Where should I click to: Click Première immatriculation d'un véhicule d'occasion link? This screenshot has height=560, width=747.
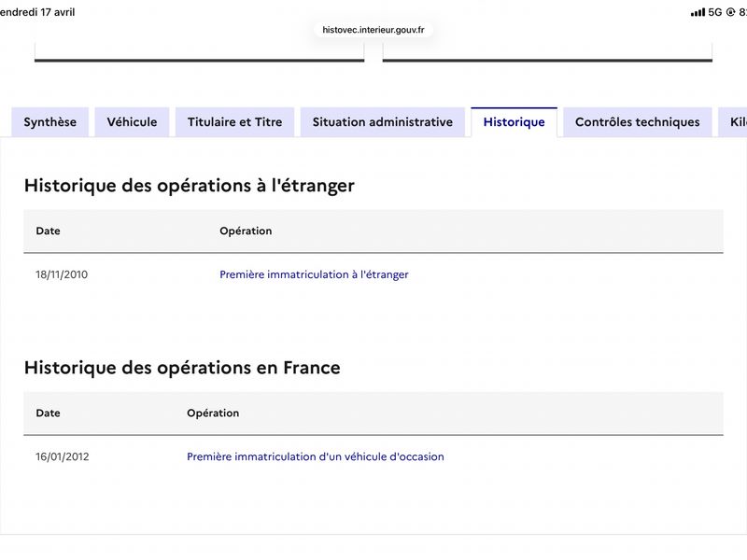pos(316,456)
